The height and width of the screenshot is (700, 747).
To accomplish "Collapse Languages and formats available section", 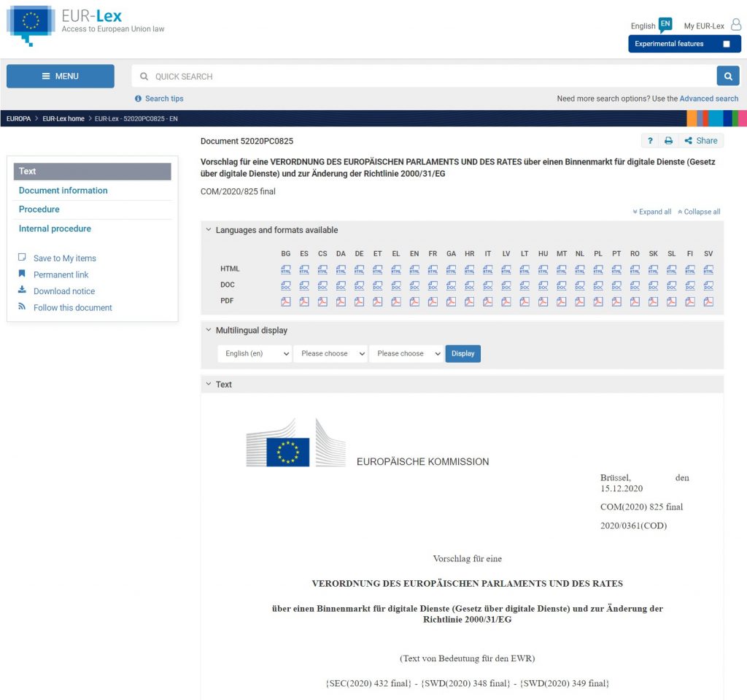I will (x=209, y=230).
